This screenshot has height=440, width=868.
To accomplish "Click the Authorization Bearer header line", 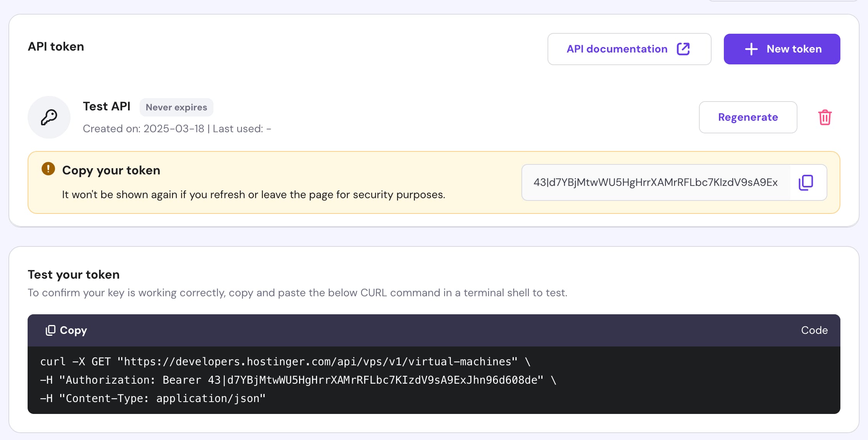I will click(298, 380).
